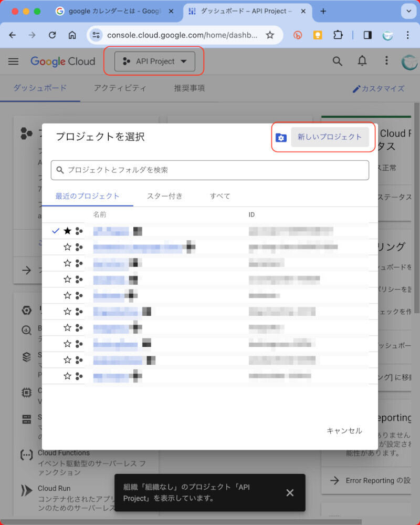This screenshot has width=420, height=525.
Task: Star the second project in the list
Action: pyautogui.click(x=67, y=247)
